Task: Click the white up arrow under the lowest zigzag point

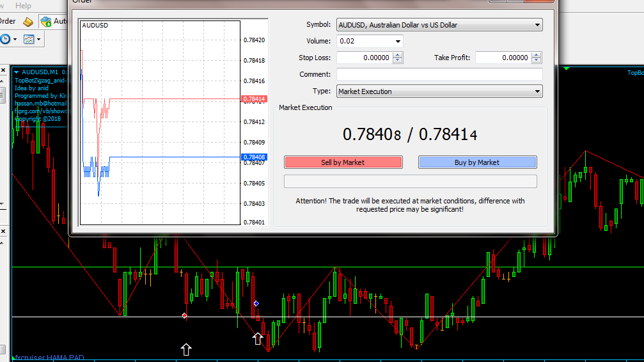Action: (x=258, y=338)
